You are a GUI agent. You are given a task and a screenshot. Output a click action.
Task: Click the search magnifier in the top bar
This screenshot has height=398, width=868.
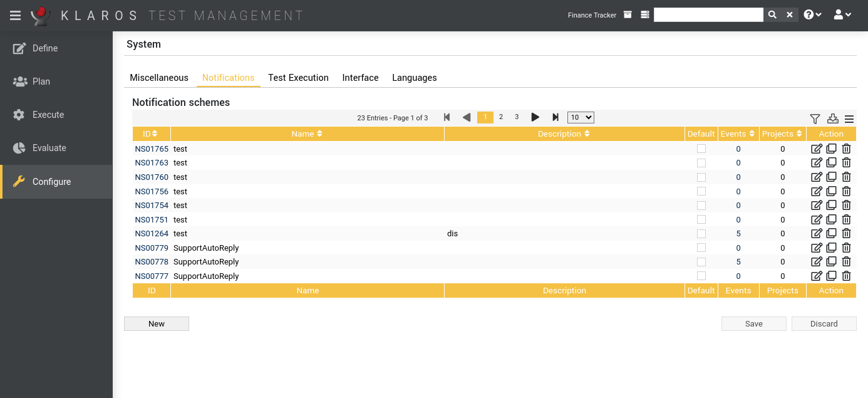coord(772,14)
